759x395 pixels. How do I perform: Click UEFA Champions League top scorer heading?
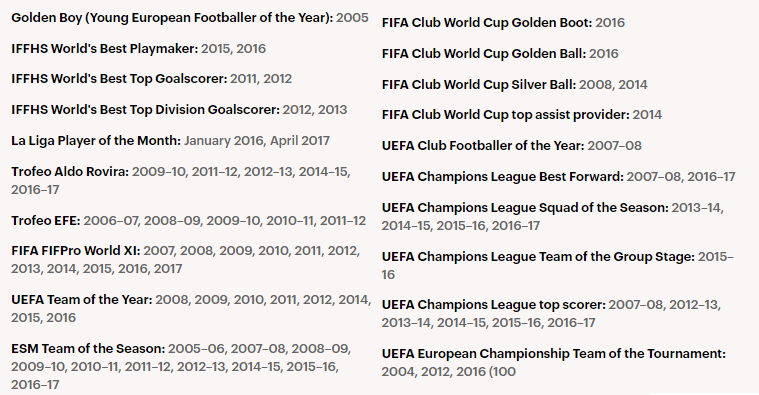[x=493, y=305]
